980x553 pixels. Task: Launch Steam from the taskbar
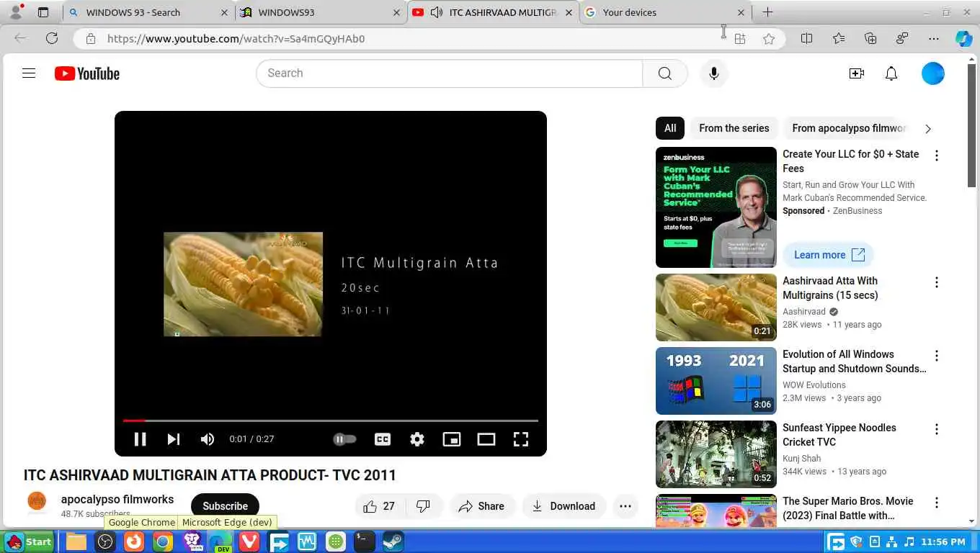click(x=393, y=541)
